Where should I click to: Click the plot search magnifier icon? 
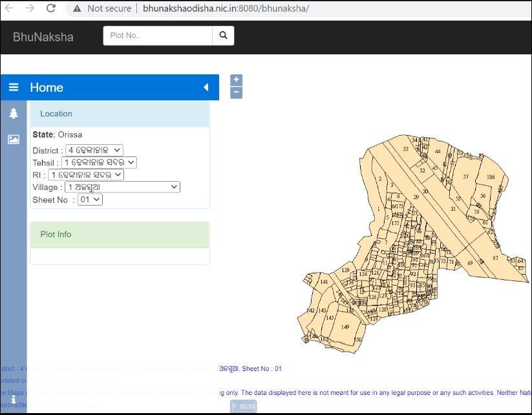223,36
